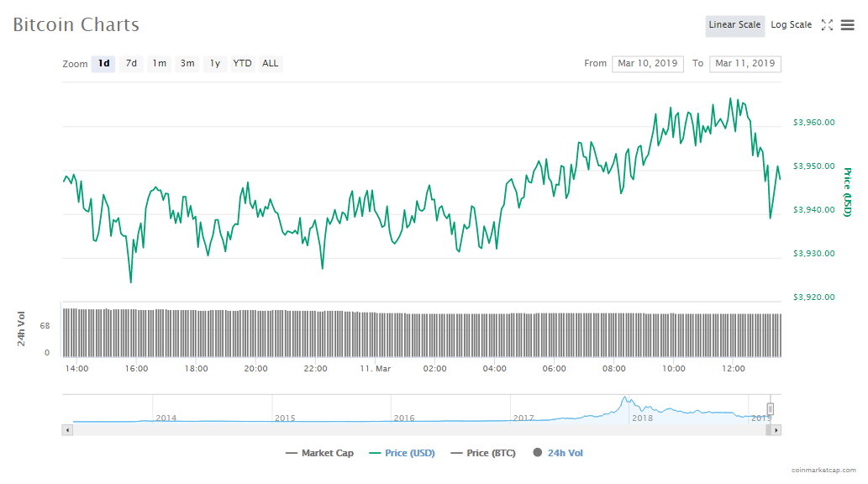Set zoom to 3m
Image resolution: width=868 pixels, height=484 pixels.
[x=187, y=64]
